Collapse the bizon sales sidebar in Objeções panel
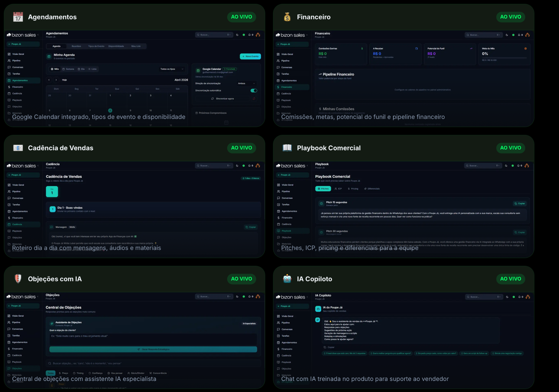 coord(38,297)
